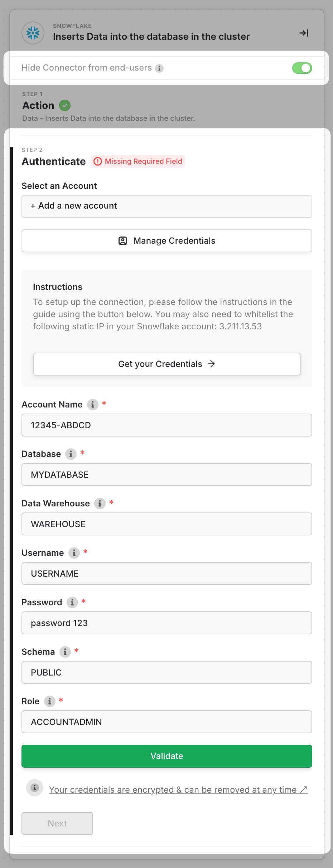333x868 pixels.
Task: Click the info icon next to Username
Action: pyautogui.click(x=74, y=553)
